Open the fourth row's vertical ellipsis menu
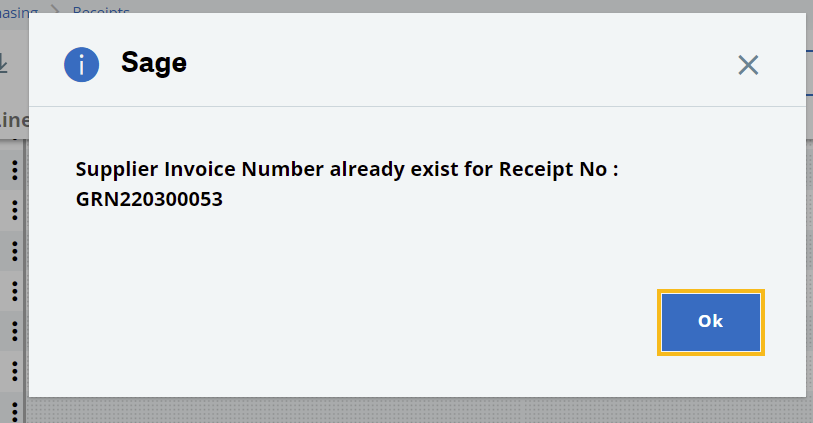Screen dimensions: 813x423 tap(15, 291)
